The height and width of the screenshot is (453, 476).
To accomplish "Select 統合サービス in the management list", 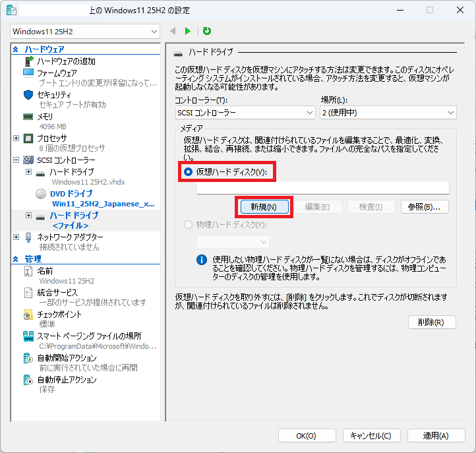I will tap(57, 292).
